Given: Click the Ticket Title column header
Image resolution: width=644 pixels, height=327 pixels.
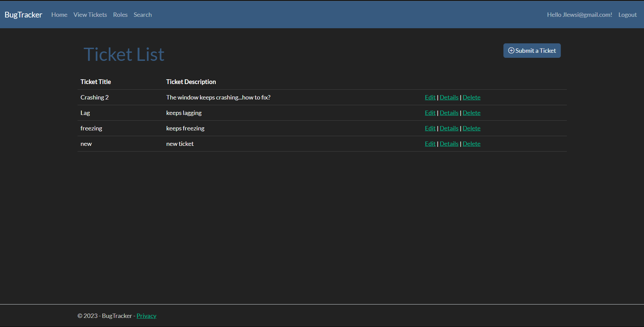Looking at the screenshot, I should pos(96,82).
